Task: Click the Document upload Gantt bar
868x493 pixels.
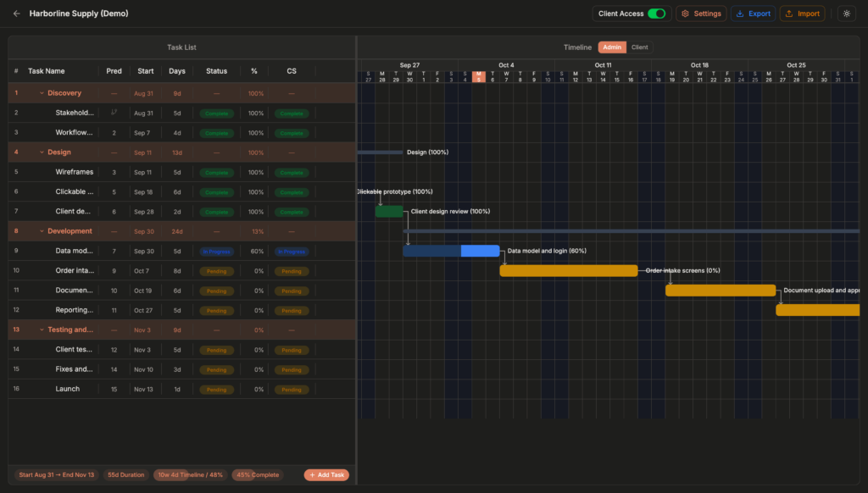Action: pos(721,291)
